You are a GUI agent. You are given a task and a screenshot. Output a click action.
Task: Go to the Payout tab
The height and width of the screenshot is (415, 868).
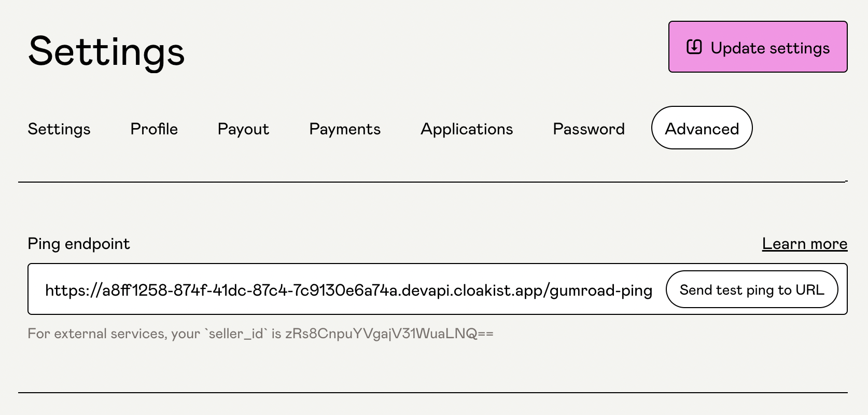click(243, 129)
